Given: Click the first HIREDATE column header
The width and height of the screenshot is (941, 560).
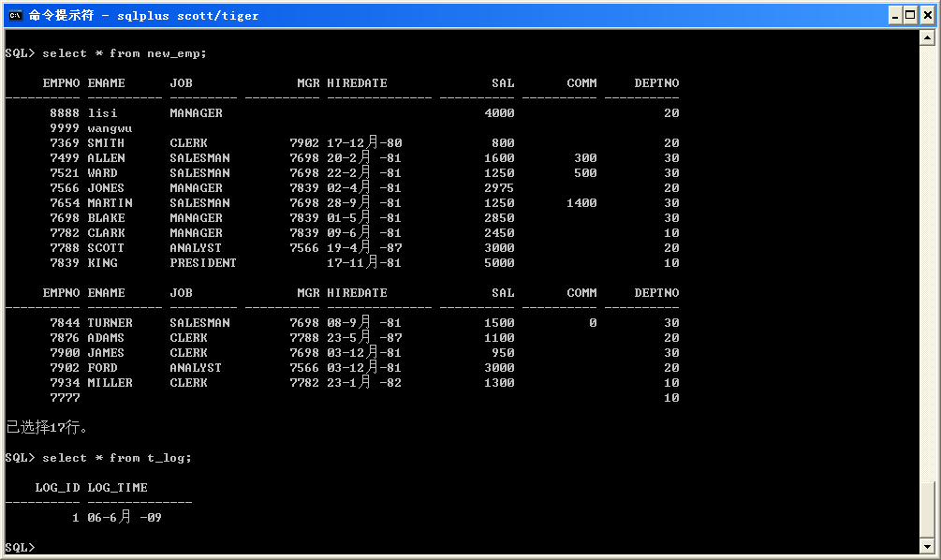Looking at the screenshot, I should [357, 83].
